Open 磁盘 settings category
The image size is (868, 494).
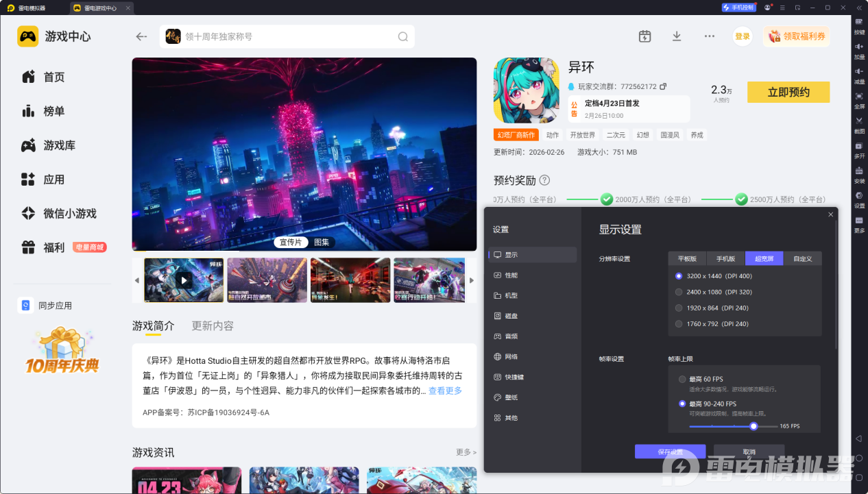pos(533,316)
